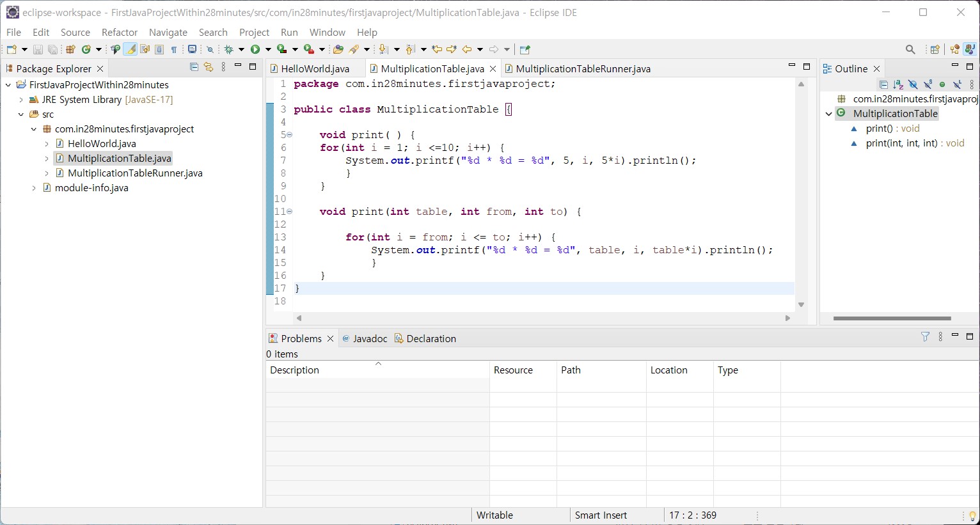Collapse the FirstJavaProjectWithin28minutes project node
The height and width of the screenshot is (525, 980).
coord(8,85)
